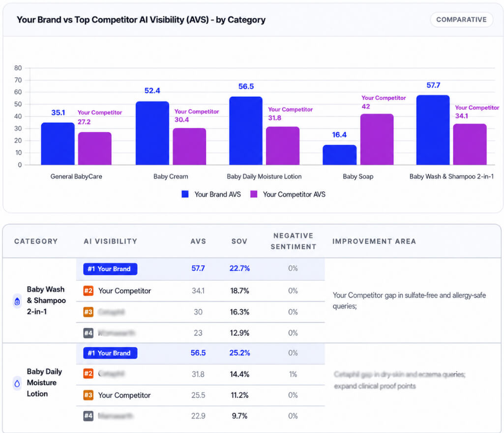Select the blue Baby Soap bar

[340, 155]
